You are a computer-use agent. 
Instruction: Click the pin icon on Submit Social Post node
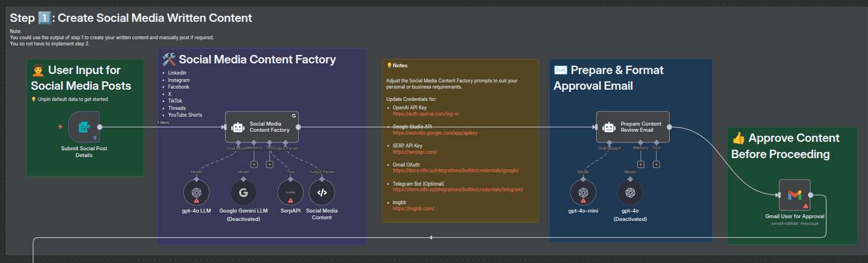(94, 137)
